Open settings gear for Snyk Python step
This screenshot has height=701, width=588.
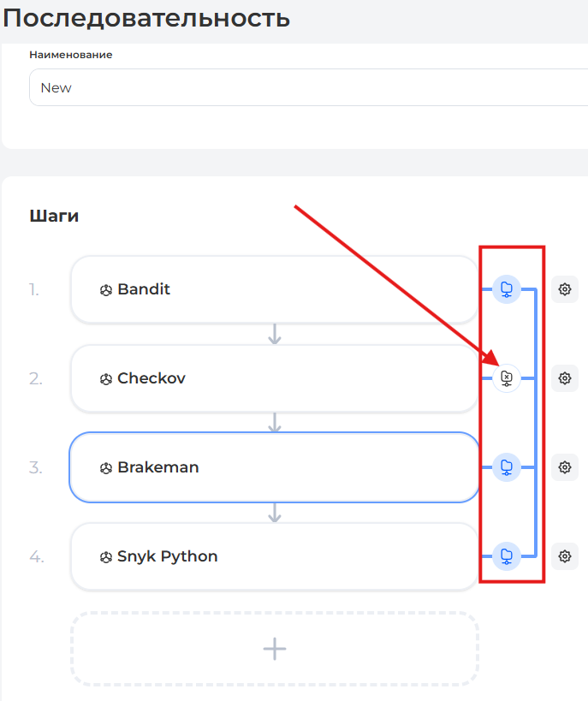tap(565, 556)
